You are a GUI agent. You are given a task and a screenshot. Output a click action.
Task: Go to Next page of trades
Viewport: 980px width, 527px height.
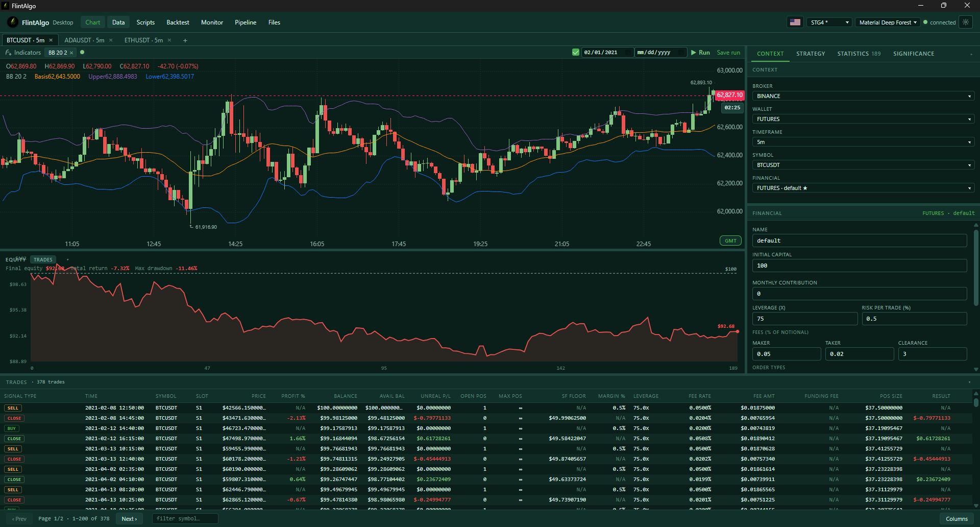tap(129, 519)
